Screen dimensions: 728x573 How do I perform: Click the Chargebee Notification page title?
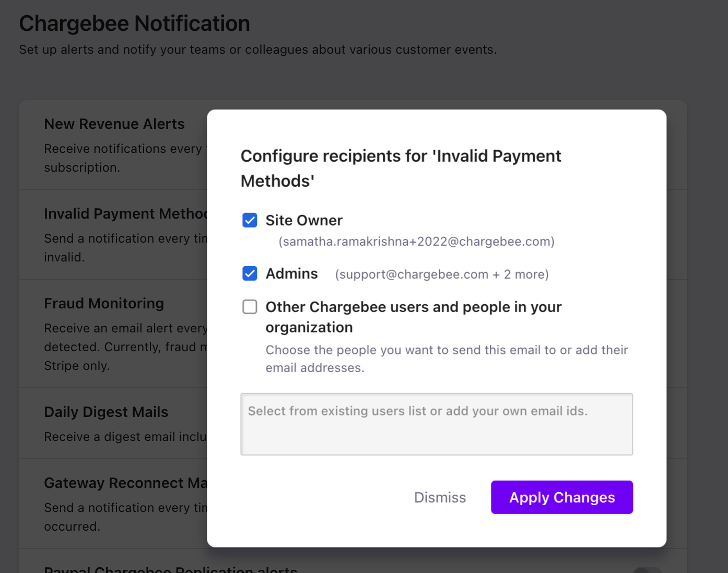tap(134, 23)
